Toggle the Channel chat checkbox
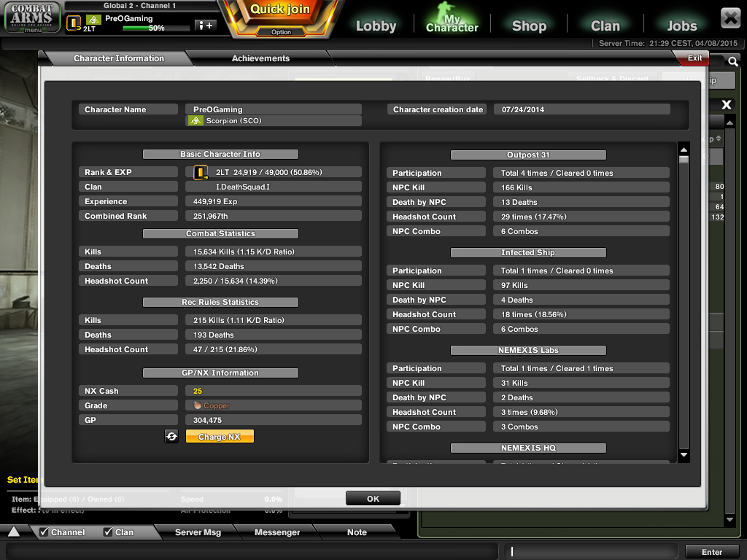 (44, 532)
